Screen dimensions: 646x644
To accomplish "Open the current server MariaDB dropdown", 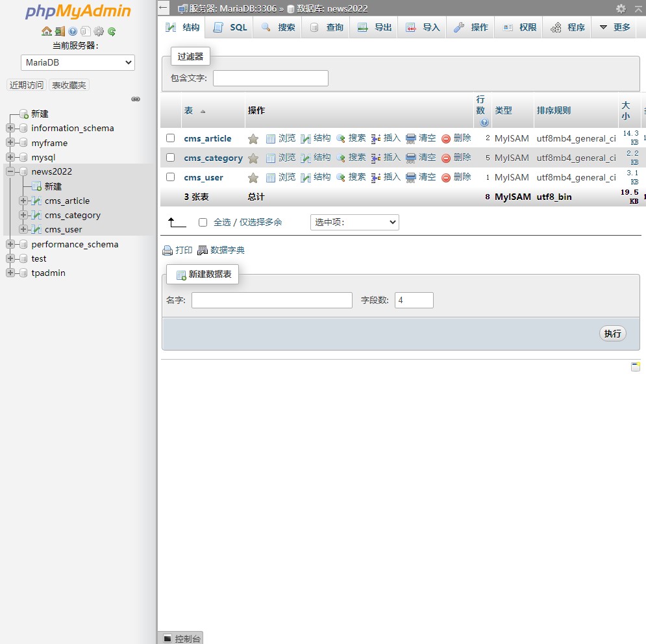I will pos(78,62).
